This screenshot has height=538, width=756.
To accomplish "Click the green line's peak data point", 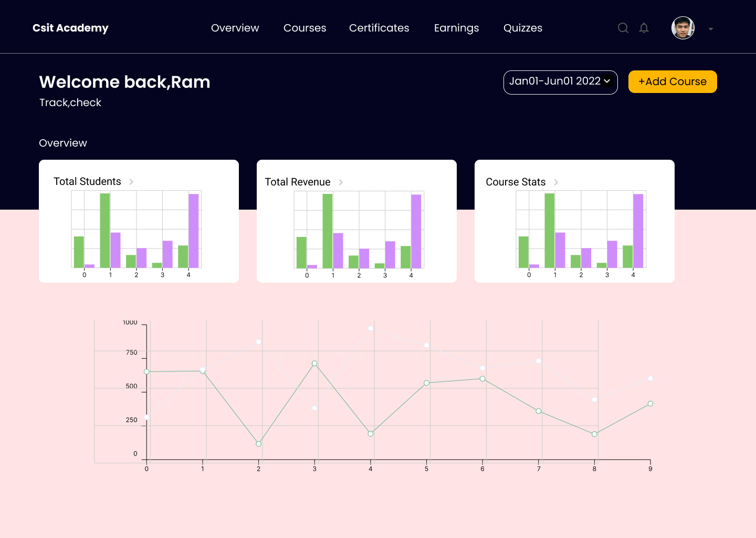I will click(x=314, y=363).
